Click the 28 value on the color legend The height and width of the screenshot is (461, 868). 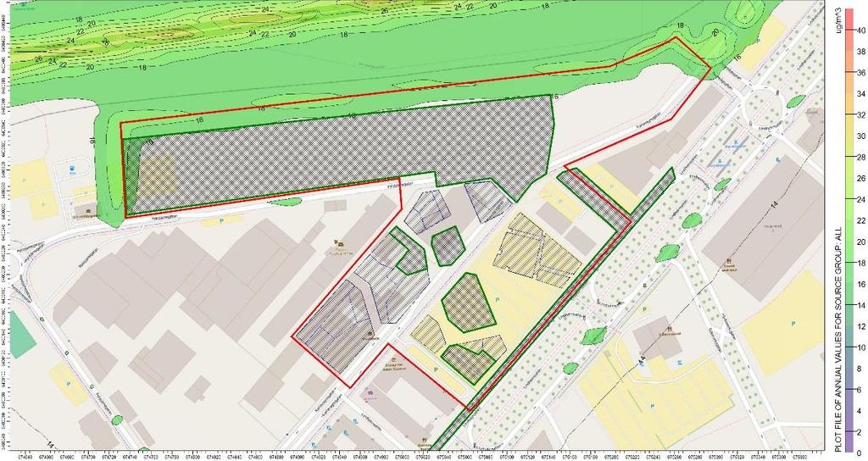coord(861,157)
